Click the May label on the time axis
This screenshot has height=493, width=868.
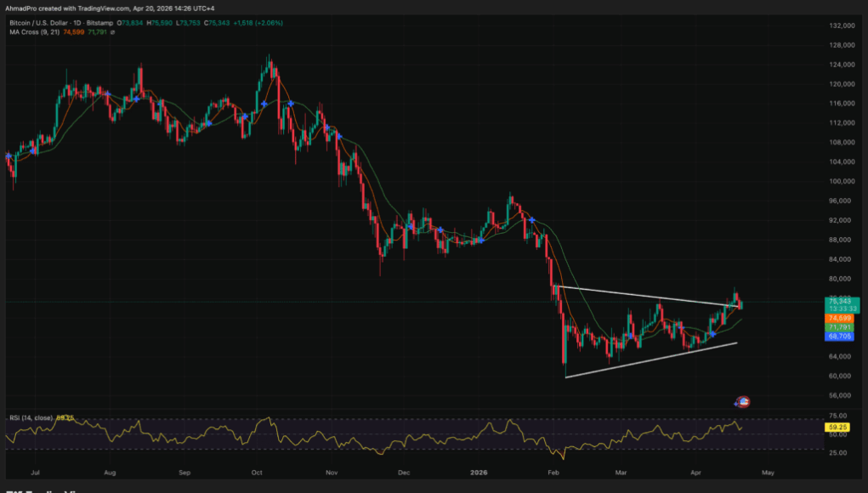pyautogui.click(x=768, y=470)
